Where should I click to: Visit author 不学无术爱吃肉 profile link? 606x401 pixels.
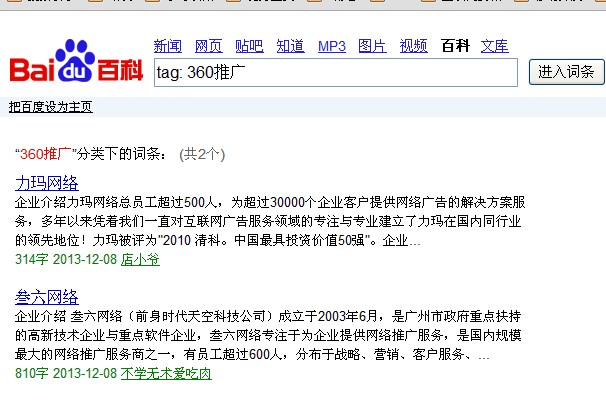[166, 373]
